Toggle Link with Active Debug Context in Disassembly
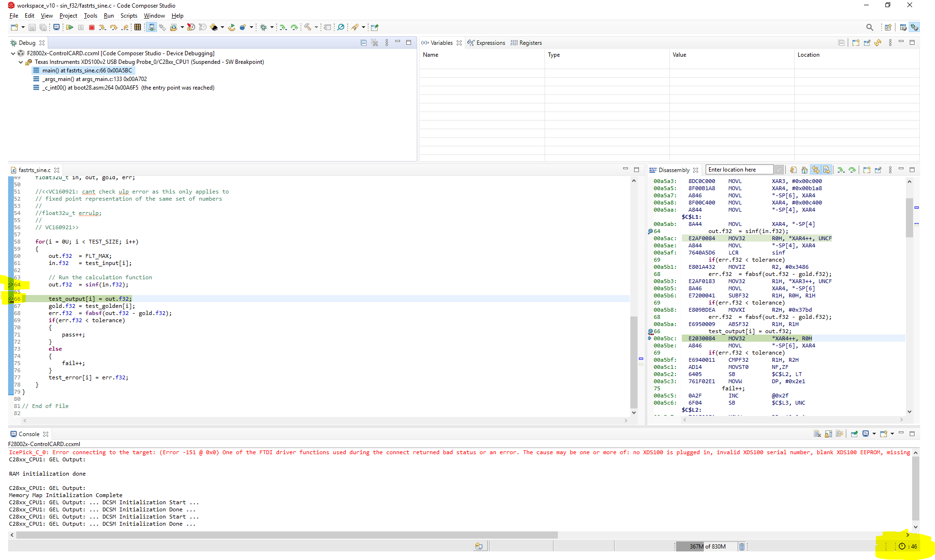The width and height of the screenshot is (935, 560). (816, 170)
